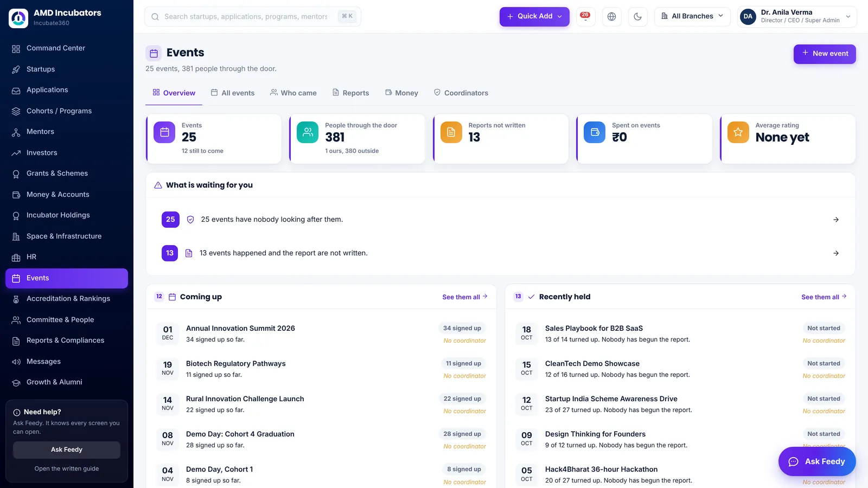Switch to the All events tab
Viewport: 868px width, 488px height.
pyautogui.click(x=232, y=93)
